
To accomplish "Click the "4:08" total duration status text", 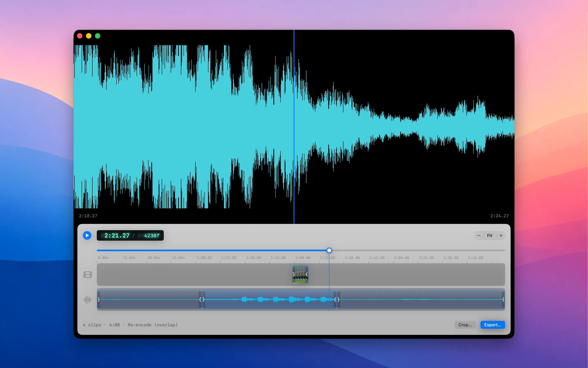I will click(115, 325).
